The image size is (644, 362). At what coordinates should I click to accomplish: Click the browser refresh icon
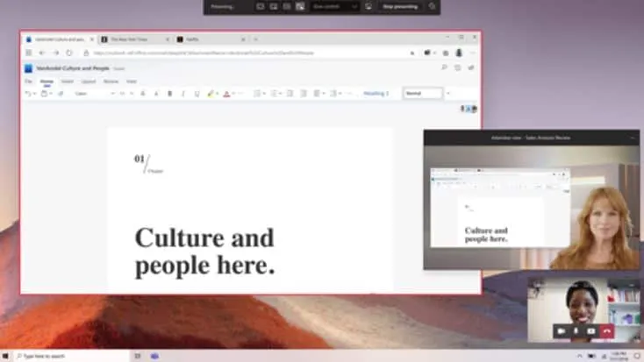[69, 53]
